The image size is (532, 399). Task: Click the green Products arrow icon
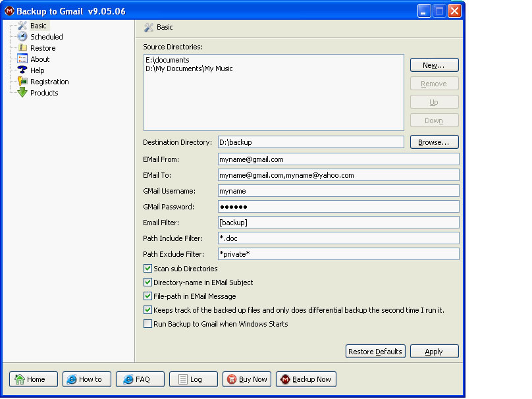(x=22, y=93)
